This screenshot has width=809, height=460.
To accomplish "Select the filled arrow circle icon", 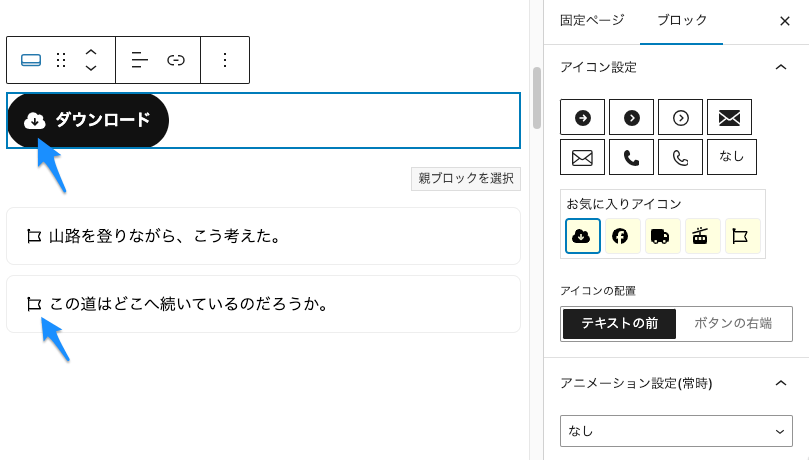I will pyautogui.click(x=583, y=118).
